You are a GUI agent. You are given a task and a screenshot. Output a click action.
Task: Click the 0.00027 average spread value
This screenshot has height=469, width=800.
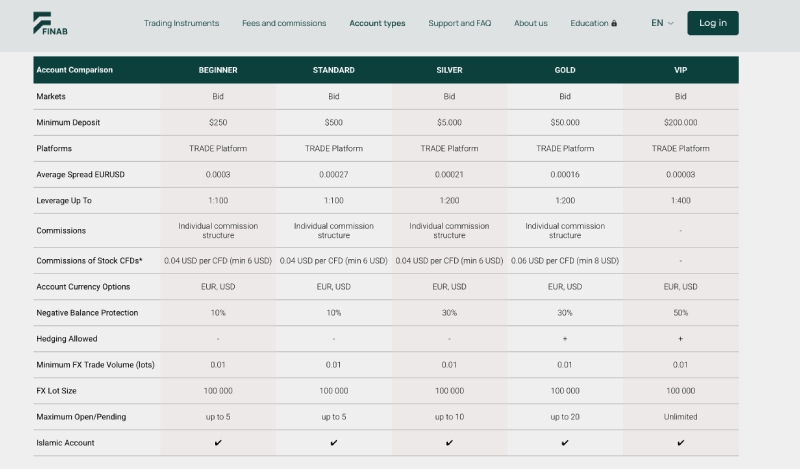pyautogui.click(x=334, y=175)
